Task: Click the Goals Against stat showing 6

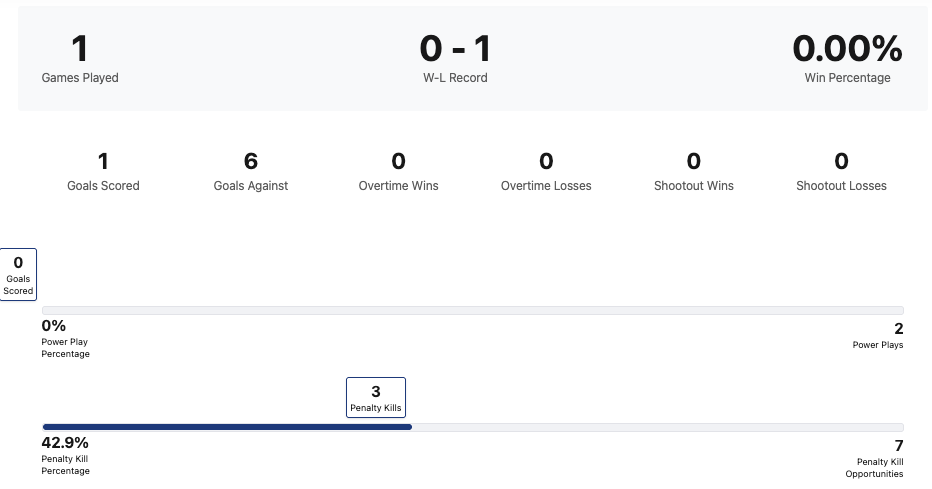Action: click(251, 171)
